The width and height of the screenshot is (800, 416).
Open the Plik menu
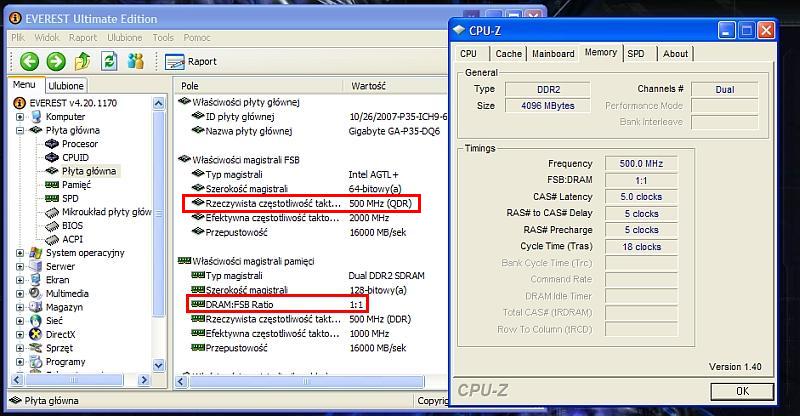tap(18, 37)
